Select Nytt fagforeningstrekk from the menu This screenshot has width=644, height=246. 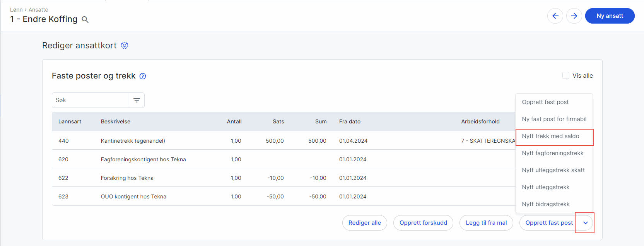point(552,153)
